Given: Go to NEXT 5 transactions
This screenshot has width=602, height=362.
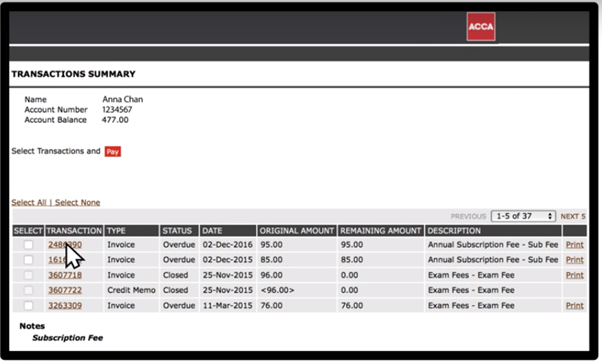Looking at the screenshot, I should [573, 216].
